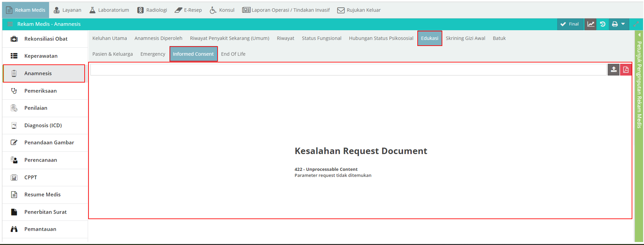Click the Rekam Medis document icon

pyautogui.click(x=9, y=10)
